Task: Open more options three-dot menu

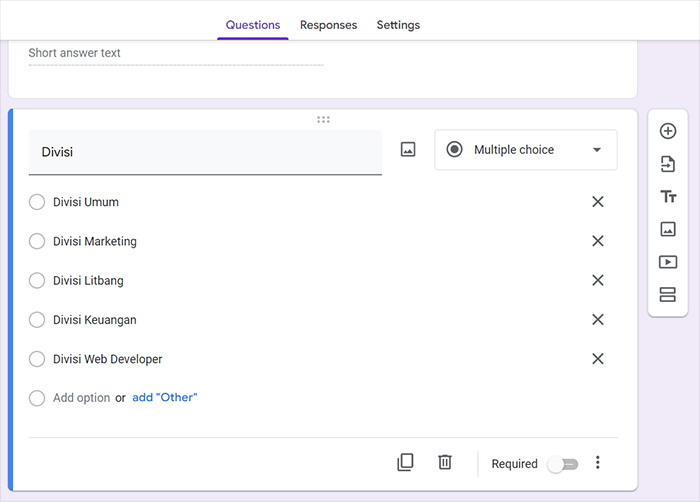Action: tap(598, 463)
